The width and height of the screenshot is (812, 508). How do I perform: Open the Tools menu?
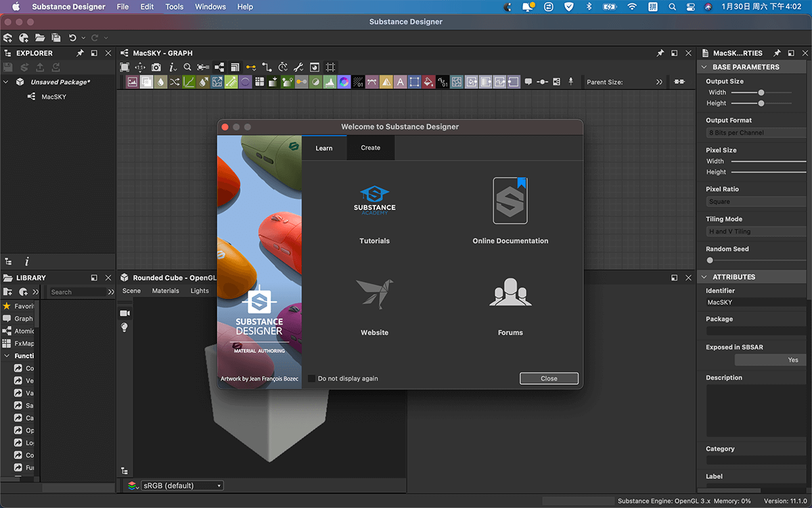coord(175,7)
